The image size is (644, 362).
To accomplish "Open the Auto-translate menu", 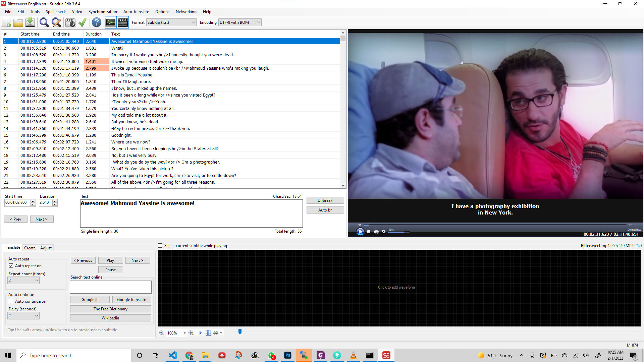I will click(x=136, y=12).
